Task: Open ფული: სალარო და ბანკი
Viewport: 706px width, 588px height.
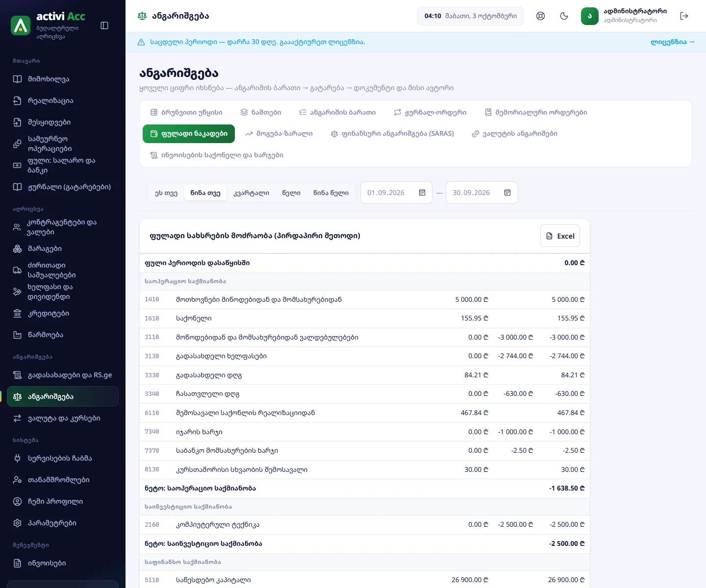Action: click(63, 165)
